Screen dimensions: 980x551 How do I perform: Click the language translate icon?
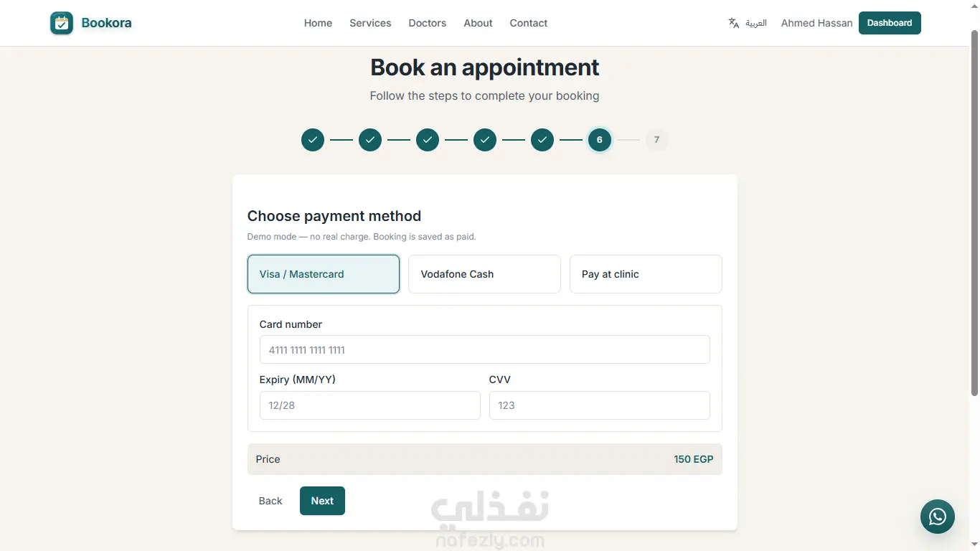pyautogui.click(x=733, y=23)
